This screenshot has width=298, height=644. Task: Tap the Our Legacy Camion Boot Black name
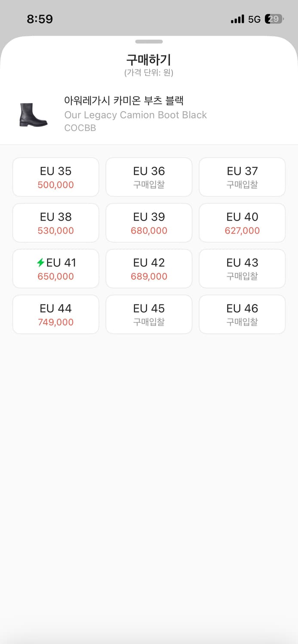[135, 115]
